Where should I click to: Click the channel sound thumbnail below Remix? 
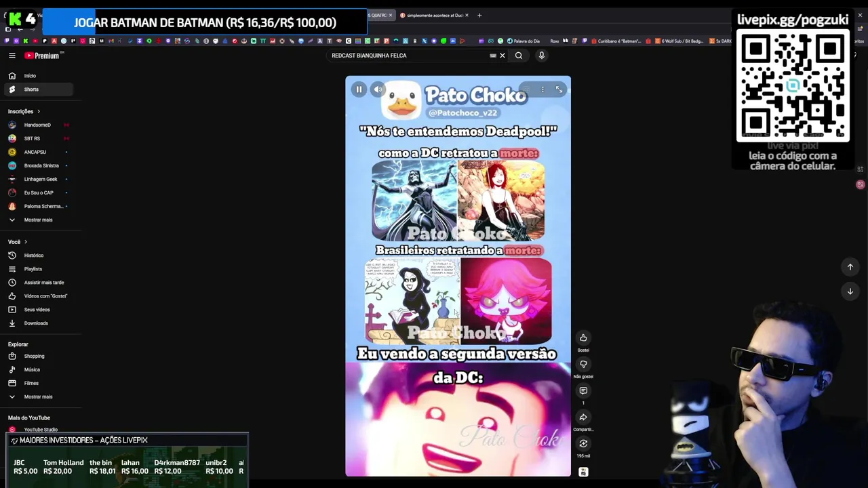(x=583, y=472)
